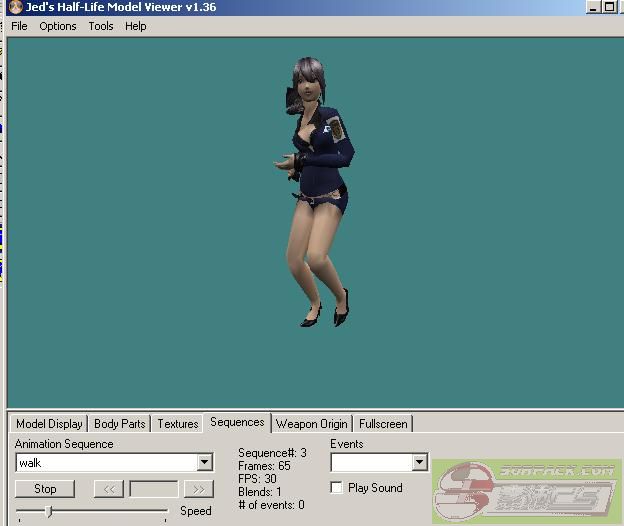
Task: Maximize the Model Viewer window
Action: (609, 7)
